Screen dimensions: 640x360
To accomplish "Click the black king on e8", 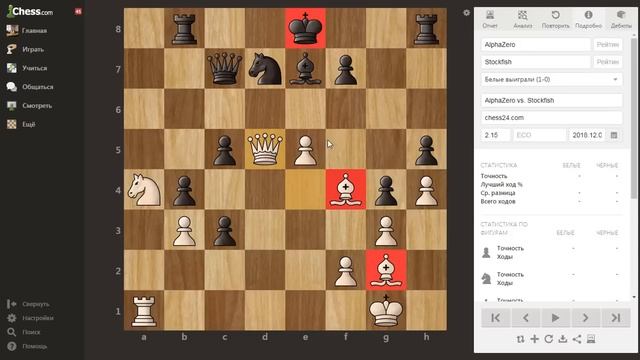I will click(x=306, y=28).
